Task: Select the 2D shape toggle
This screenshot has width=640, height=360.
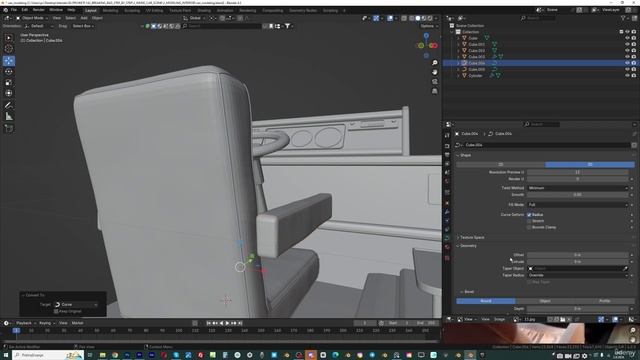Action: tap(501, 164)
